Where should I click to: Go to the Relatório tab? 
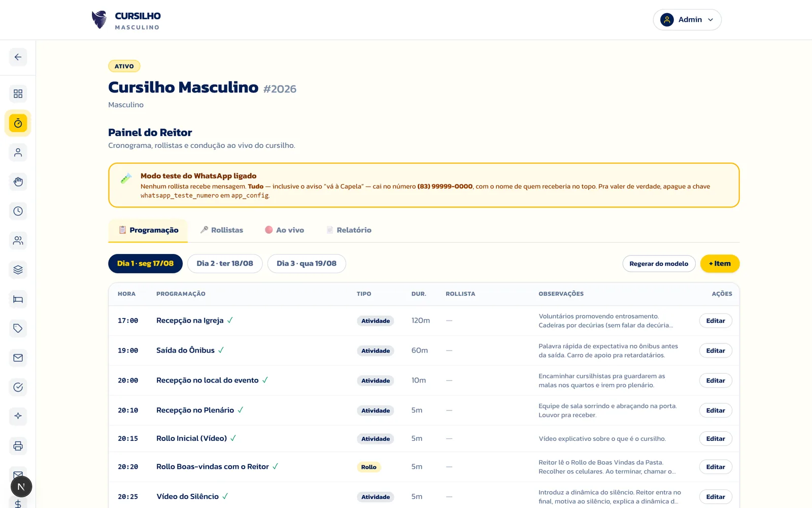click(x=349, y=230)
